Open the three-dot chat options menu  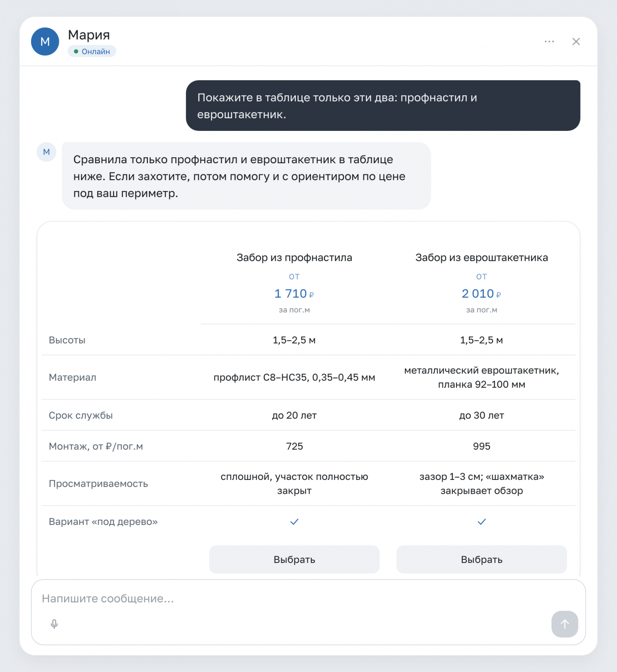point(549,42)
